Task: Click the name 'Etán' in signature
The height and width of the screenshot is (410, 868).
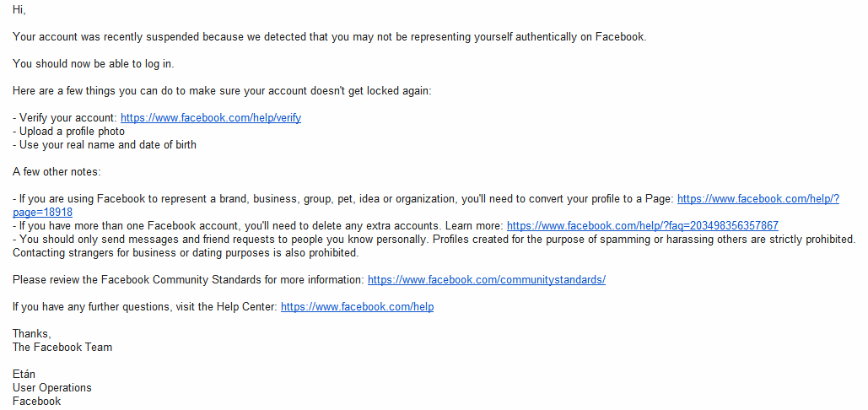Action: point(24,375)
